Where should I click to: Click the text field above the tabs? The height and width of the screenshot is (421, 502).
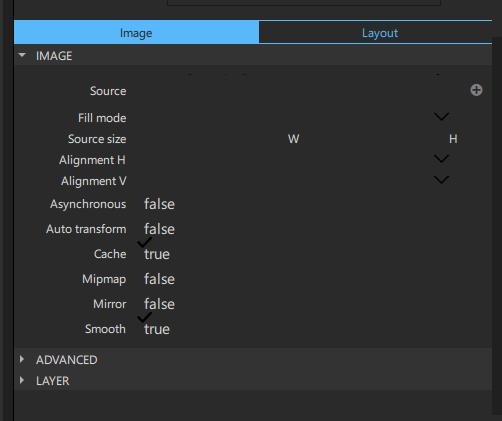(x=304, y=3)
